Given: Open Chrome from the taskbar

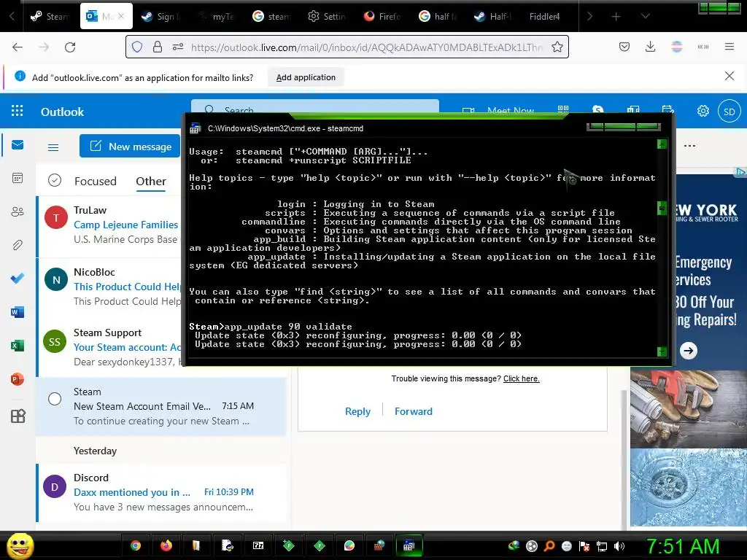Looking at the screenshot, I should coord(136,545).
